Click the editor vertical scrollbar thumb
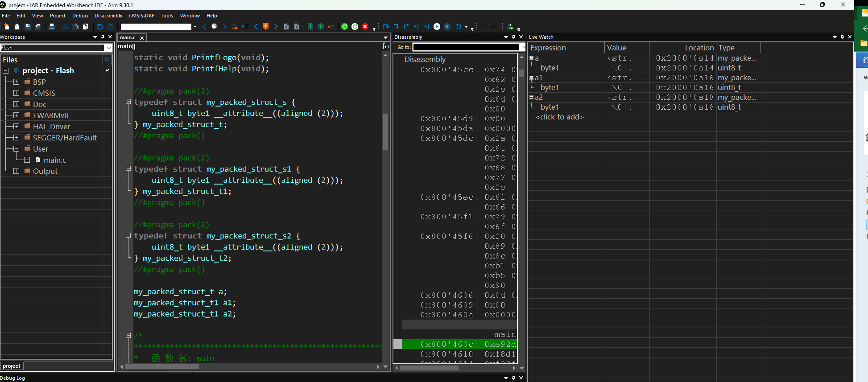The height and width of the screenshot is (382, 868). click(385, 132)
